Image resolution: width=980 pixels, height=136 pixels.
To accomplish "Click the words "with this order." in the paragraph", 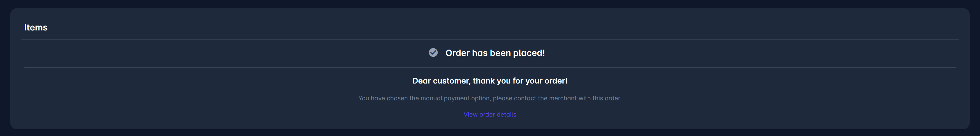I will point(600,98).
